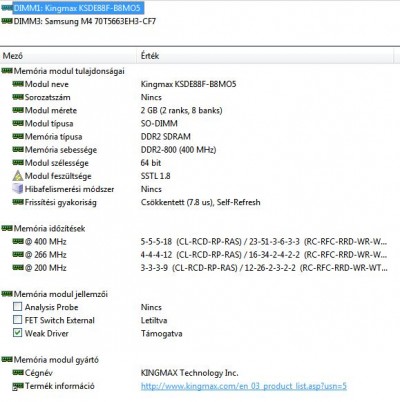Select the Sorozatszám label
Screen dimensions: 400x402
pos(48,97)
